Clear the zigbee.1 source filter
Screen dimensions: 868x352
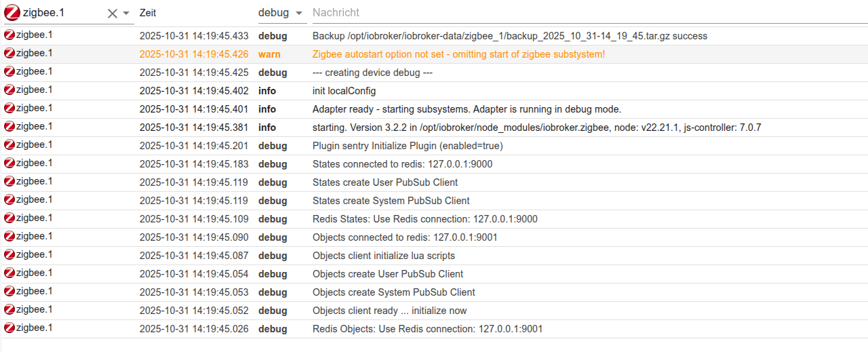point(113,14)
